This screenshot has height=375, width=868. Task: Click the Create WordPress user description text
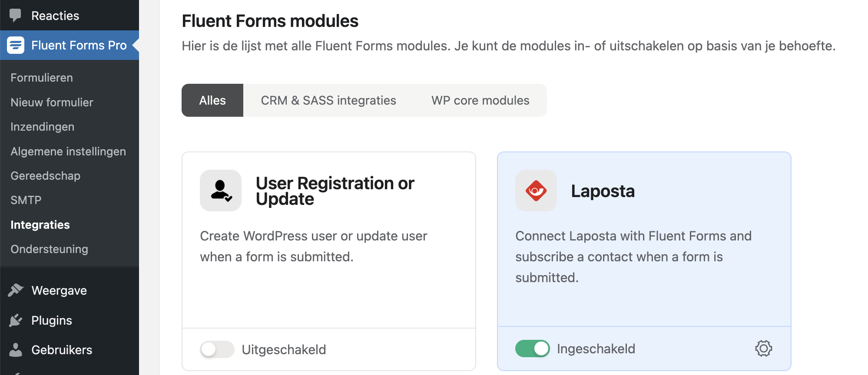point(314,246)
